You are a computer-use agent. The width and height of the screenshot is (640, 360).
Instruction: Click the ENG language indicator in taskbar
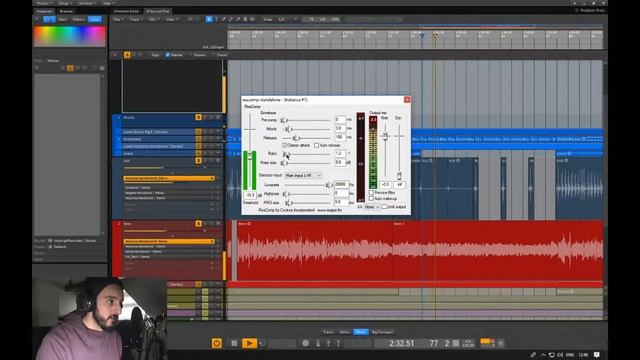point(570,355)
